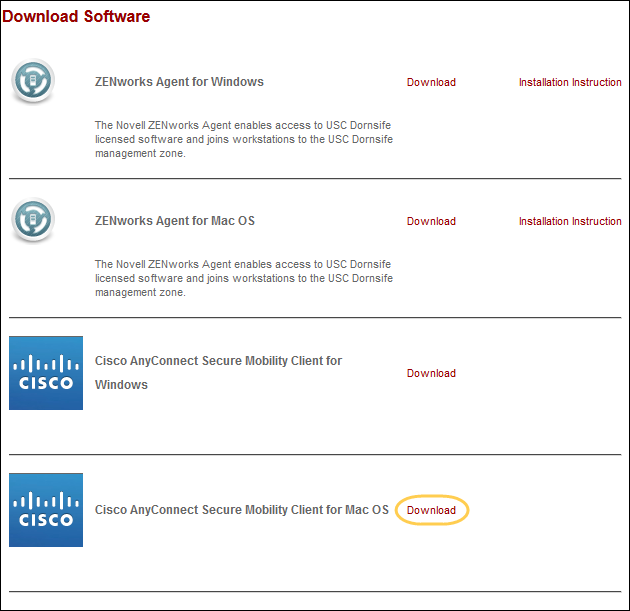Select the ZENworks Agent for Windows title
The image size is (630, 611).
coord(179,82)
